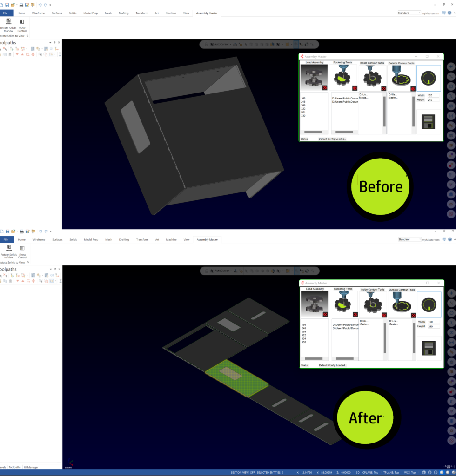Switch to UI Manager panel tab
The height and width of the screenshot is (476, 456).
[x=31, y=467]
